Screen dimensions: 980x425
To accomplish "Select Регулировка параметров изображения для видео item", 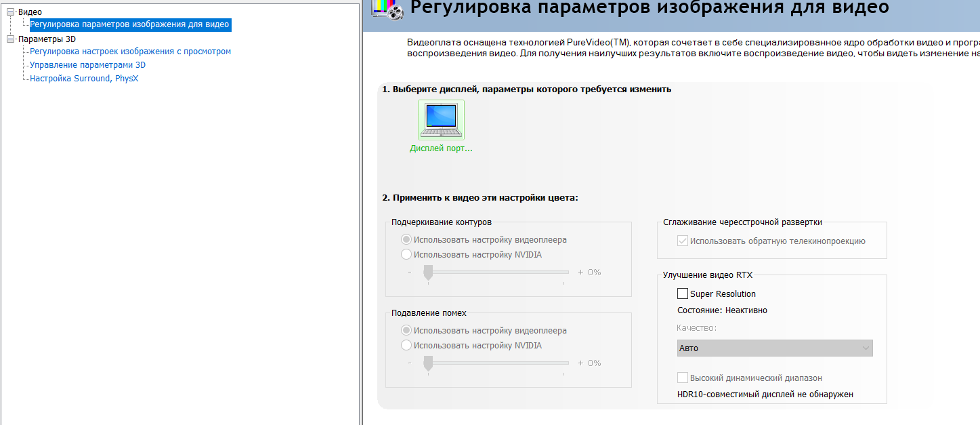I will [129, 24].
